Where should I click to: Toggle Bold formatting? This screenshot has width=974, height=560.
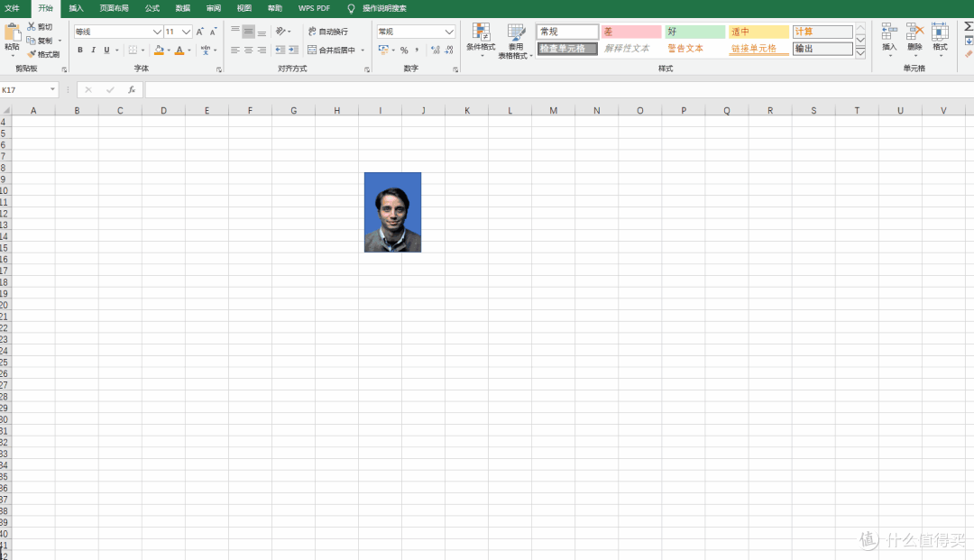(80, 50)
